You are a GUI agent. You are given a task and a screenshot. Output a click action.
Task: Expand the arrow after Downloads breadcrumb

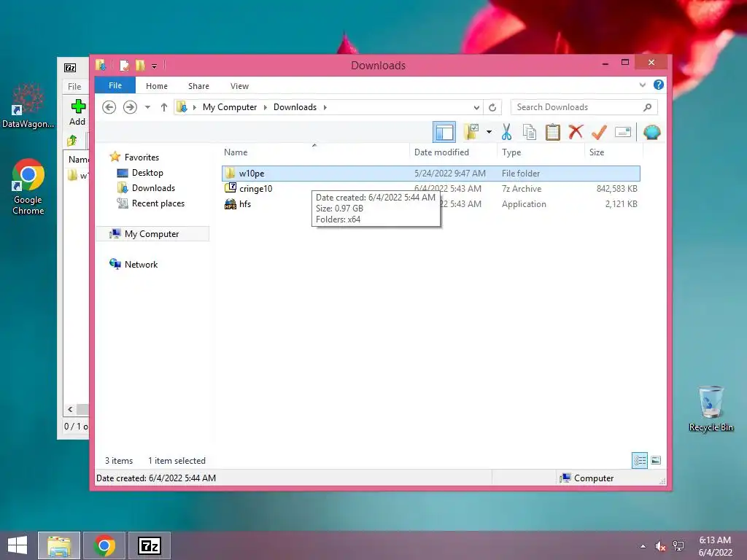click(325, 107)
